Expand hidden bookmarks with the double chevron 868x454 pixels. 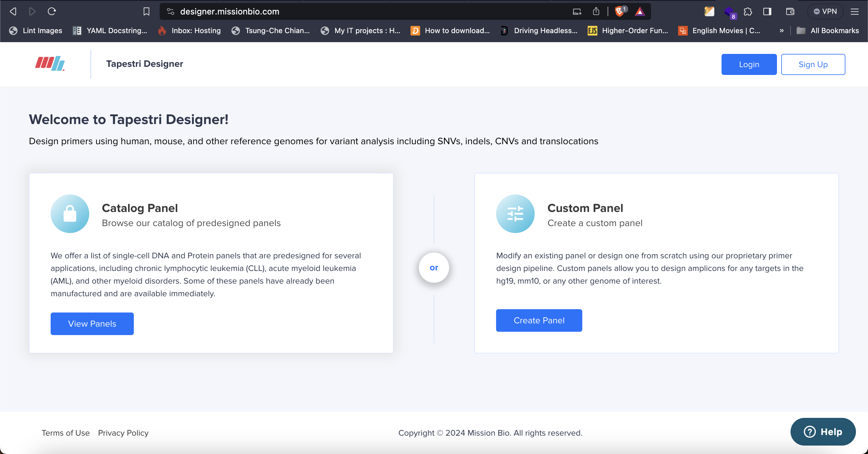tap(782, 31)
